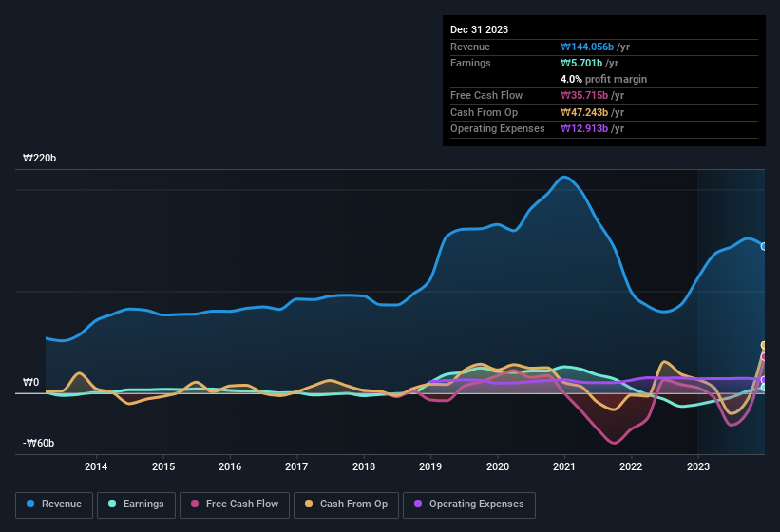Click the pink Free Cash Flow endpoint marker
This screenshot has width=780, height=532.
pyautogui.click(x=764, y=357)
